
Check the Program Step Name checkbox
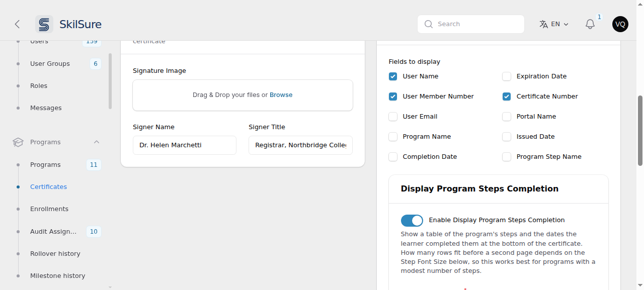coord(507,157)
